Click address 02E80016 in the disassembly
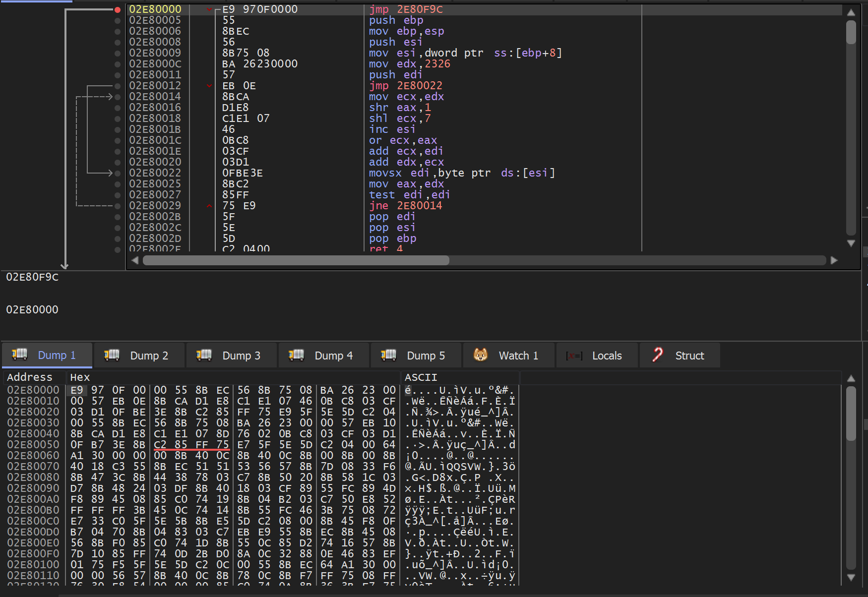 [155, 108]
